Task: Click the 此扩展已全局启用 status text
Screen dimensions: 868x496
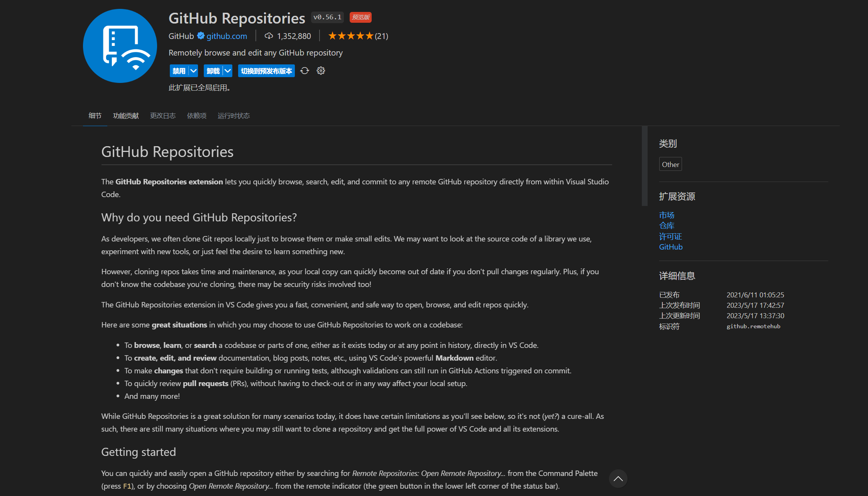Action: tap(200, 88)
